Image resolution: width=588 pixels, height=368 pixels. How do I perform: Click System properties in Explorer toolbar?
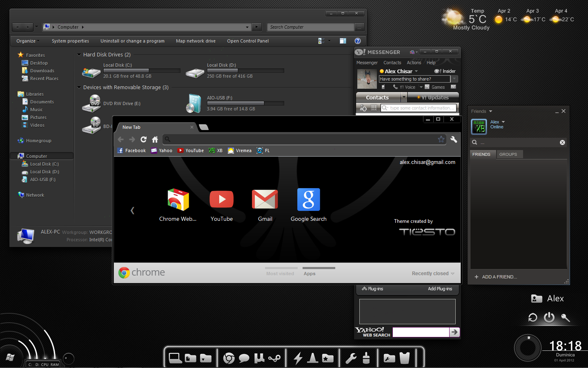tap(70, 41)
